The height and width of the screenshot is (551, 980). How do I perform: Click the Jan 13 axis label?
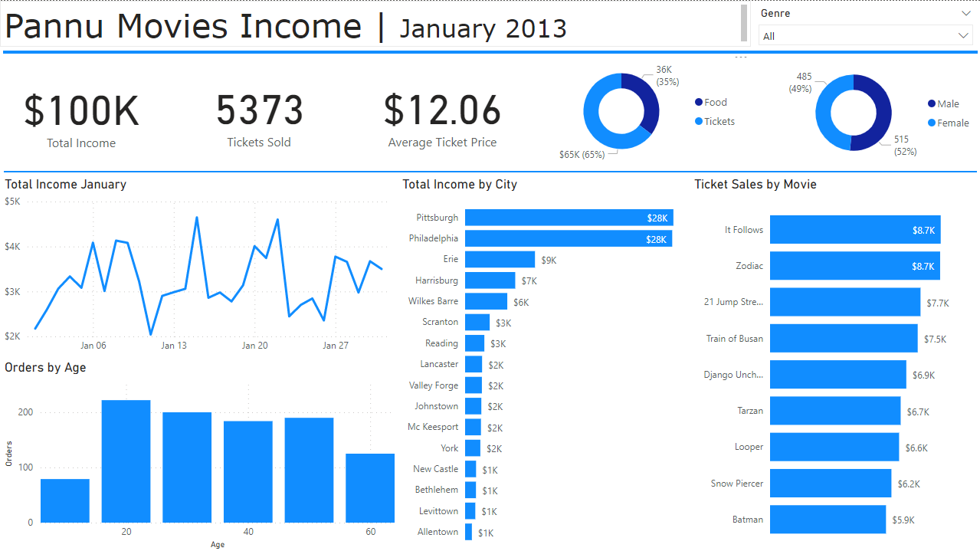coord(174,346)
